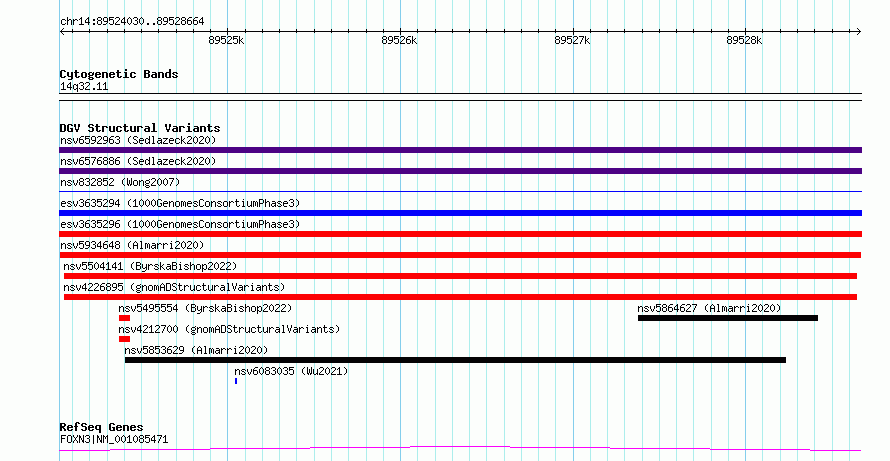Select variant label nsv832852 (Wong2007)
The width and height of the screenshot is (890, 461).
tap(120, 182)
